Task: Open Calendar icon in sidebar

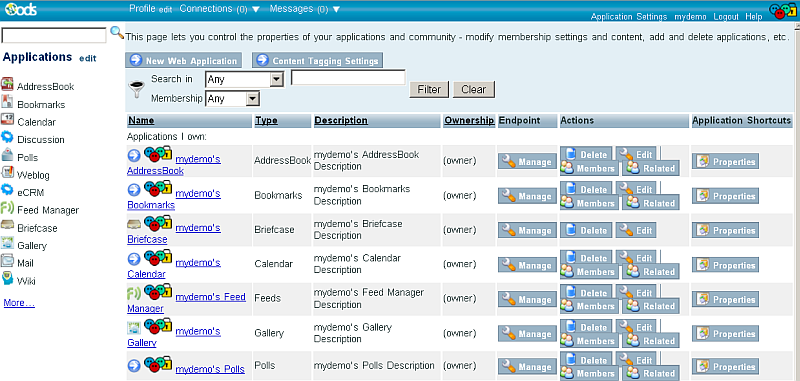Action: [7, 120]
